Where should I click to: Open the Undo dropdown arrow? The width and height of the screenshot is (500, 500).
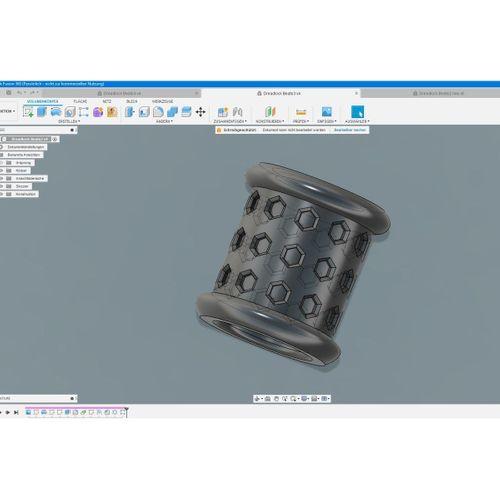coord(25,92)
